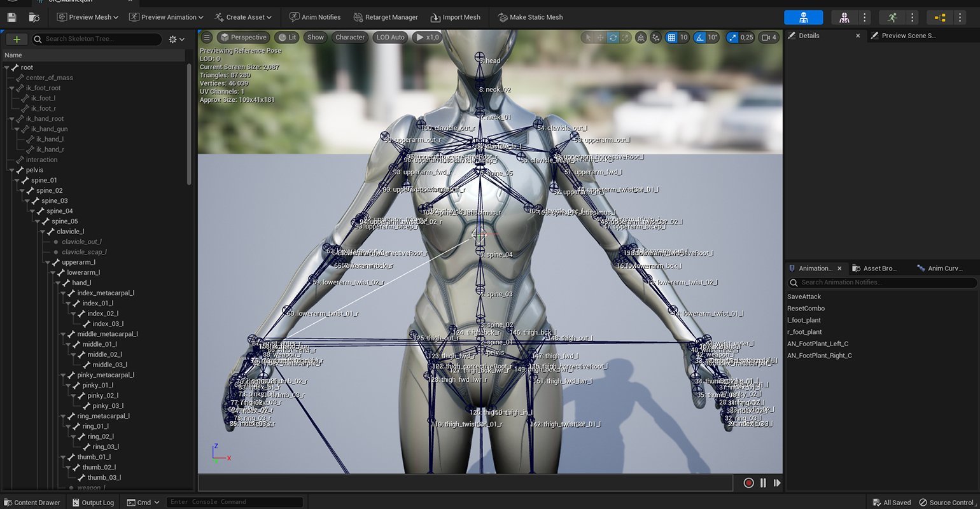The height and width of the screenshot is (509, 980).
Task: Toggle rotation snapping angle icon
Action: point(699,38)
